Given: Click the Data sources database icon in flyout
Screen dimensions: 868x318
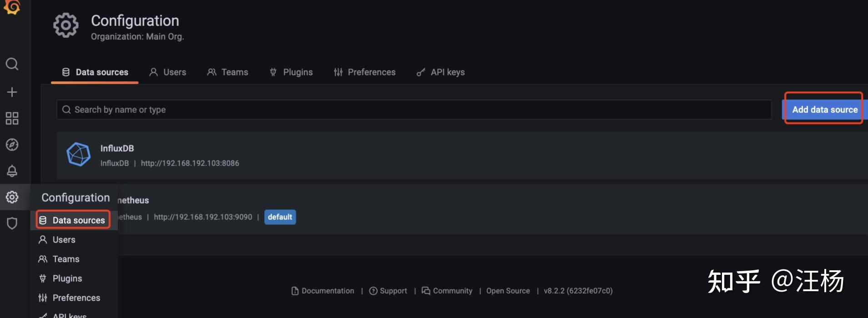Looking at the screenshot, I should point(43,220).
